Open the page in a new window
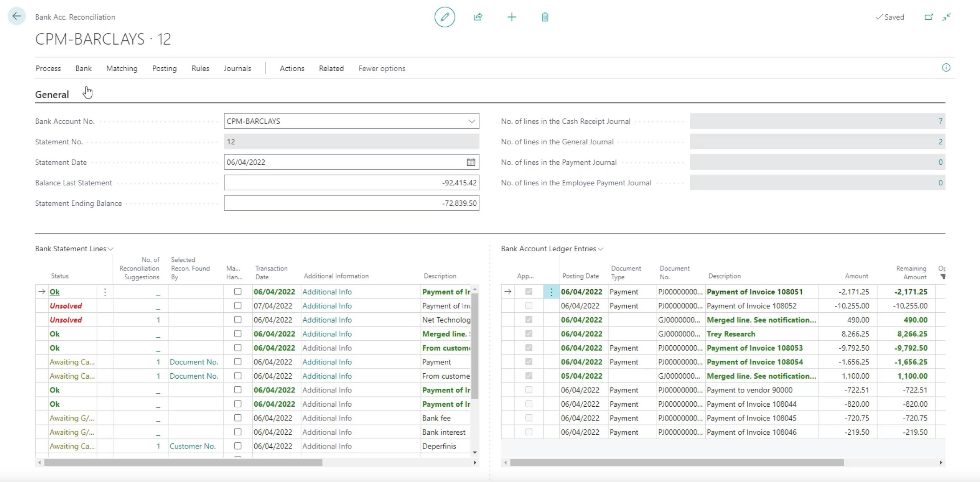This screenshot has width=980, height=482. click(929, 17)
